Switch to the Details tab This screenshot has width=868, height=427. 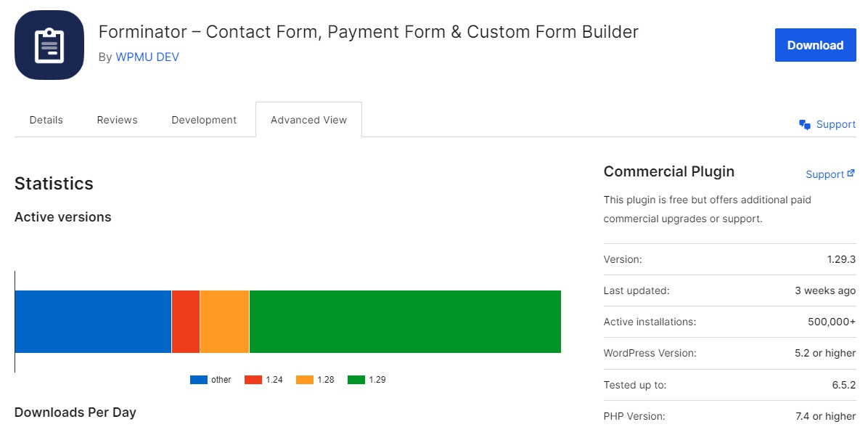point(46,120)
